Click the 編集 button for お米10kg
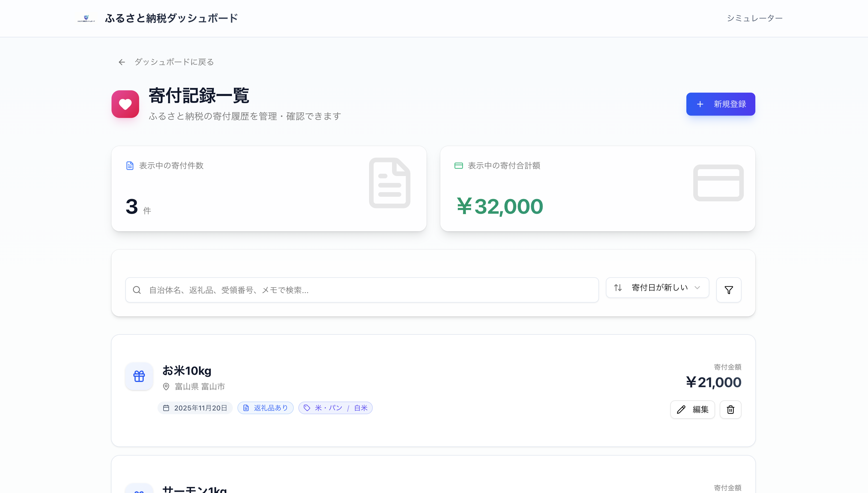 (x=692, y=410)
